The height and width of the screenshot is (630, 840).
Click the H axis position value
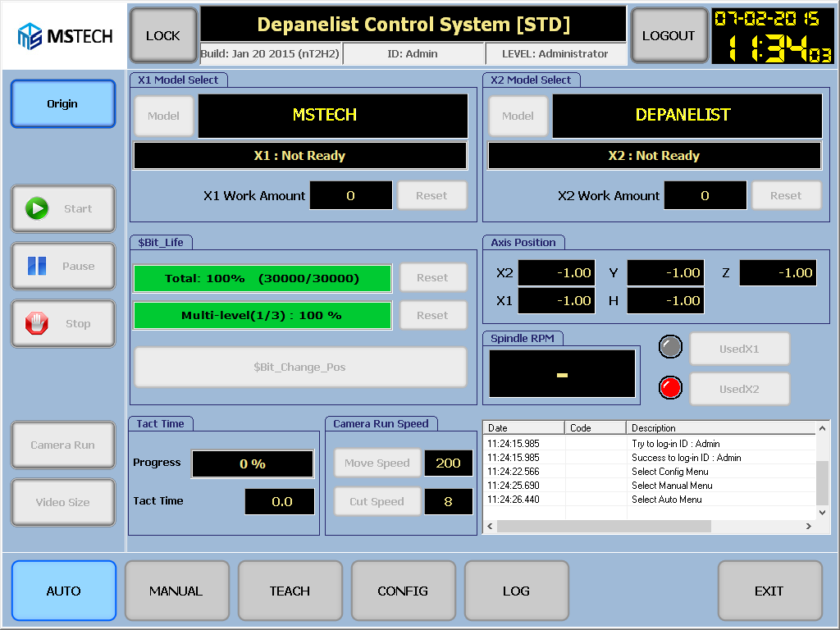tap(665, 300)
